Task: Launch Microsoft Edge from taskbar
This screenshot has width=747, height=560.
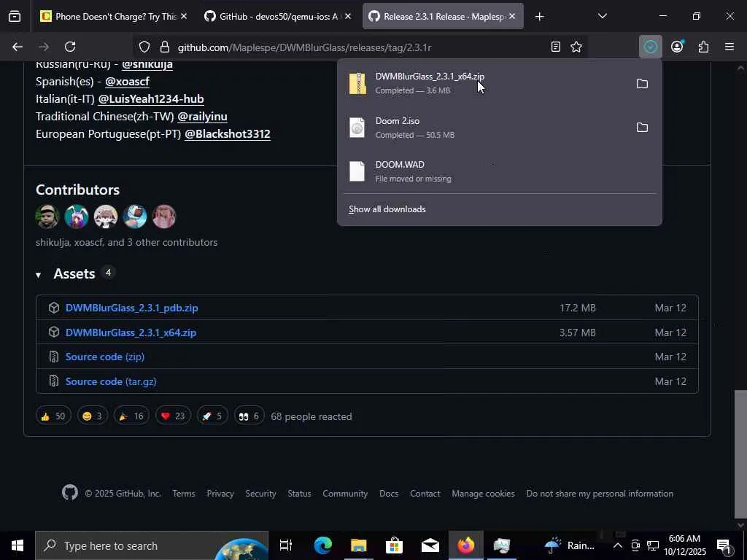Action: [322, 545]
